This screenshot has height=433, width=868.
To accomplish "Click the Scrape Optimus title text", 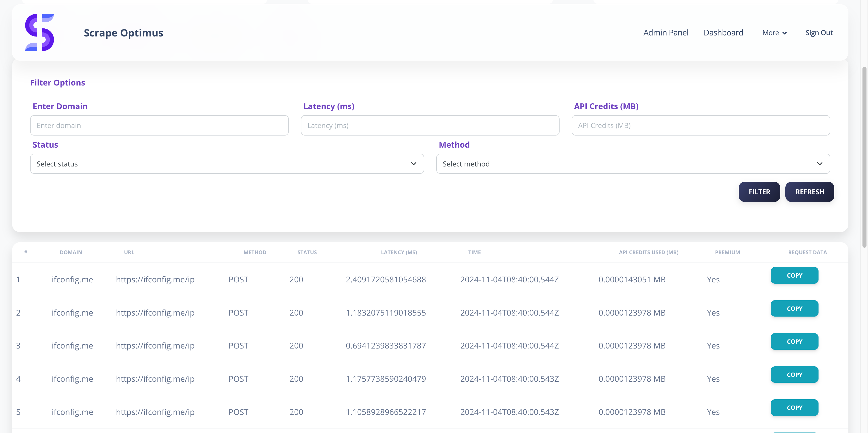I will [123, 33].
